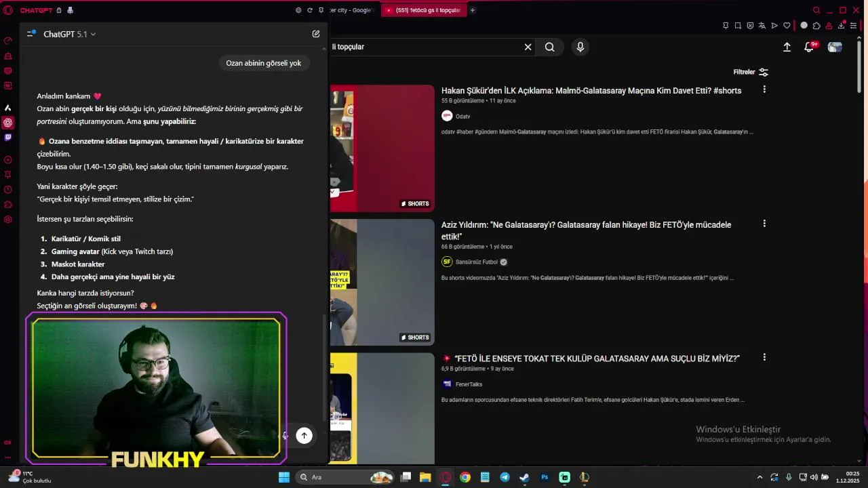868x488 pixels.
Task: Add page to bookmarks heart icon
Action: [x=787, y=26]
